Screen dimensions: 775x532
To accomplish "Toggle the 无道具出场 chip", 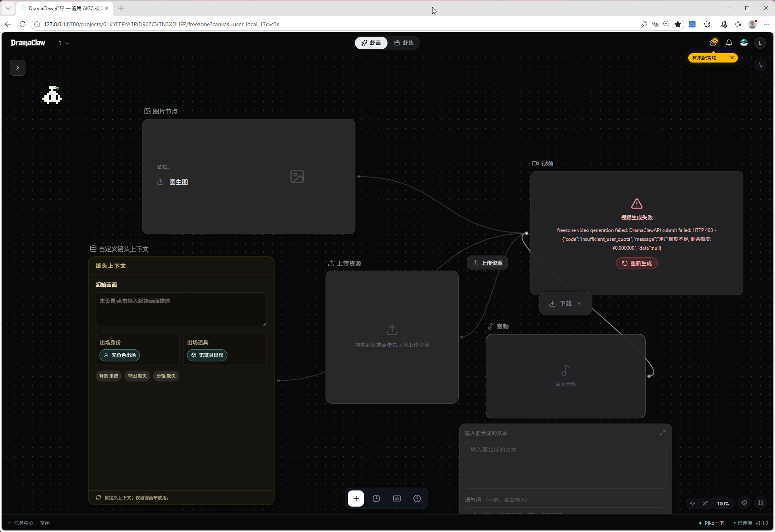I will tap(207, 355).
